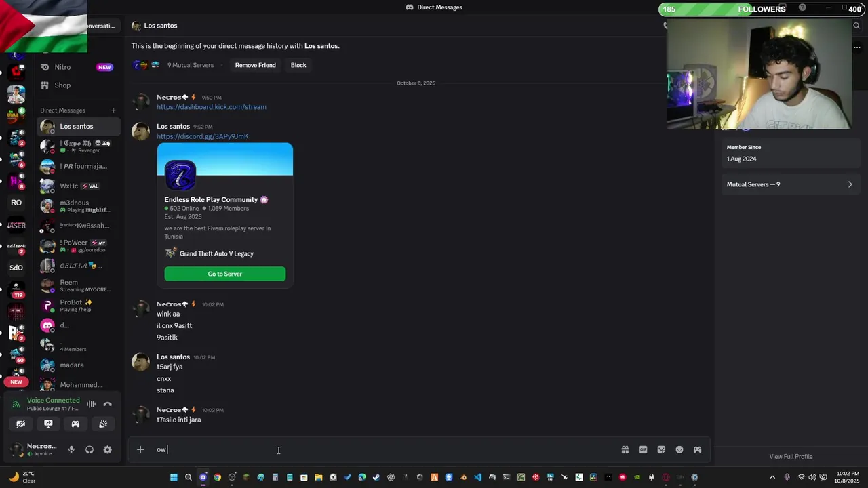The image size is (868, 488).
Task: Click Go to Server button
Action: [x=225, y=274]
